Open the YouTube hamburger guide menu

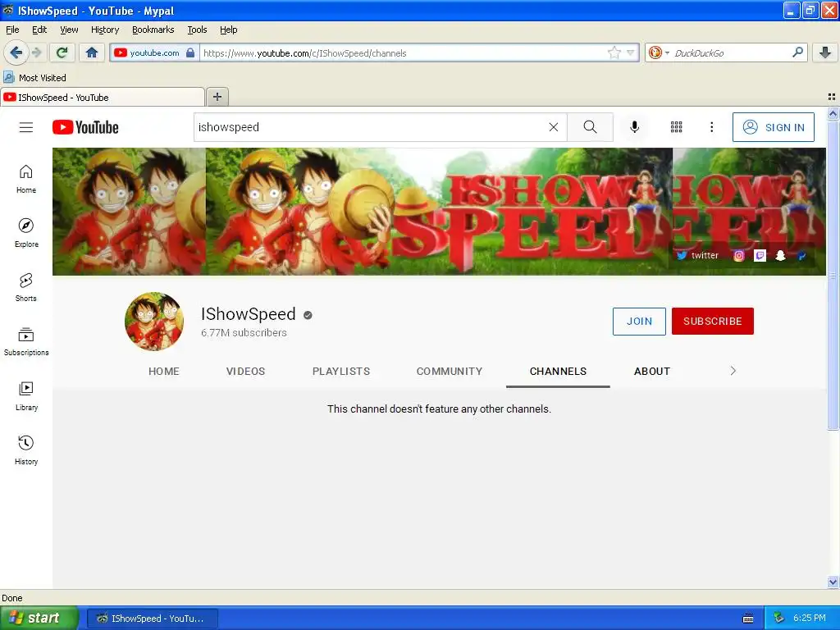26,127
